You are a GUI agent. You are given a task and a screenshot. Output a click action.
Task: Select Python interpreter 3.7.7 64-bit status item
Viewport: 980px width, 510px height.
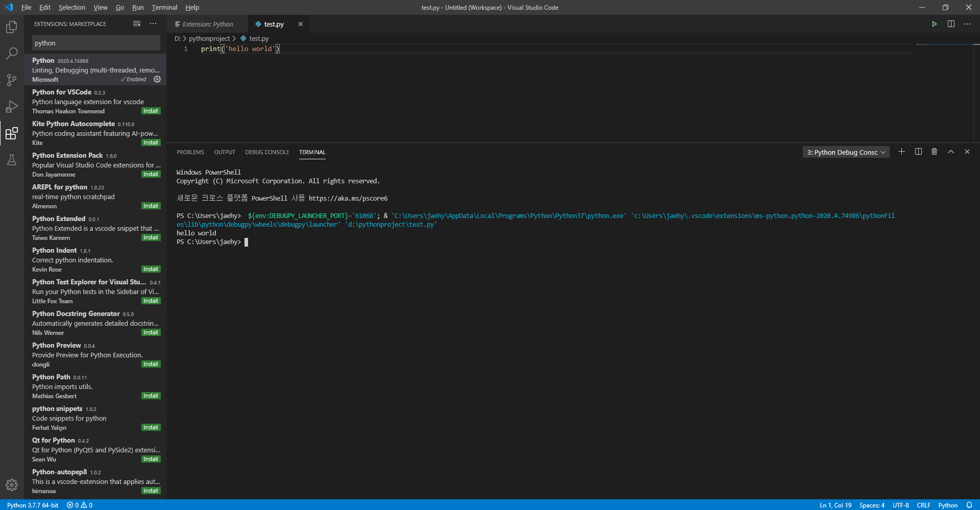pyautogui.click(x=33, y=505)
